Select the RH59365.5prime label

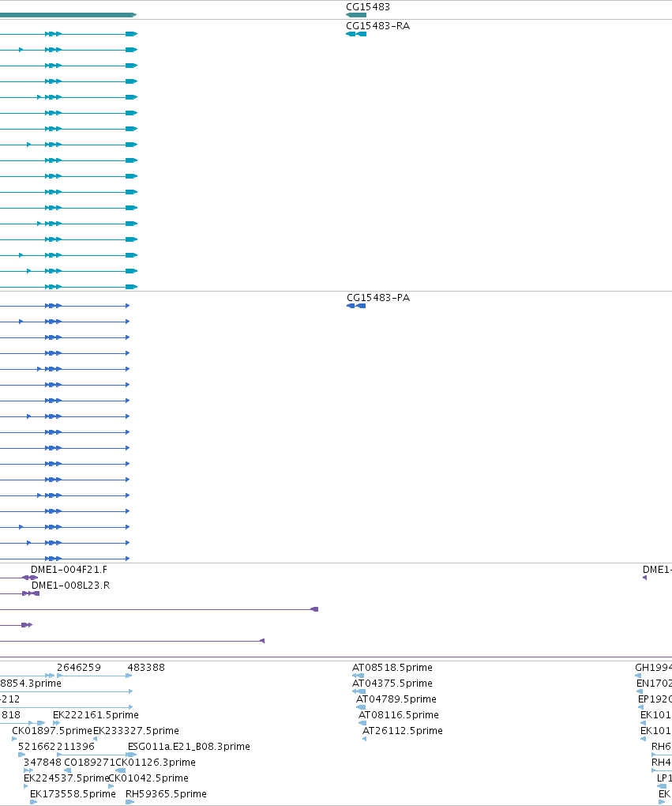[166, 794]
